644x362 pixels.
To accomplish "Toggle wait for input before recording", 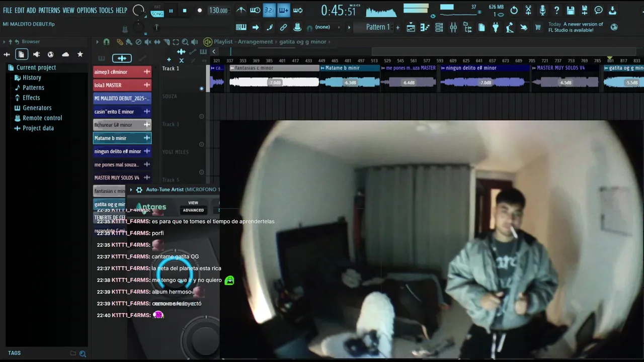I will tap(255, 10).
